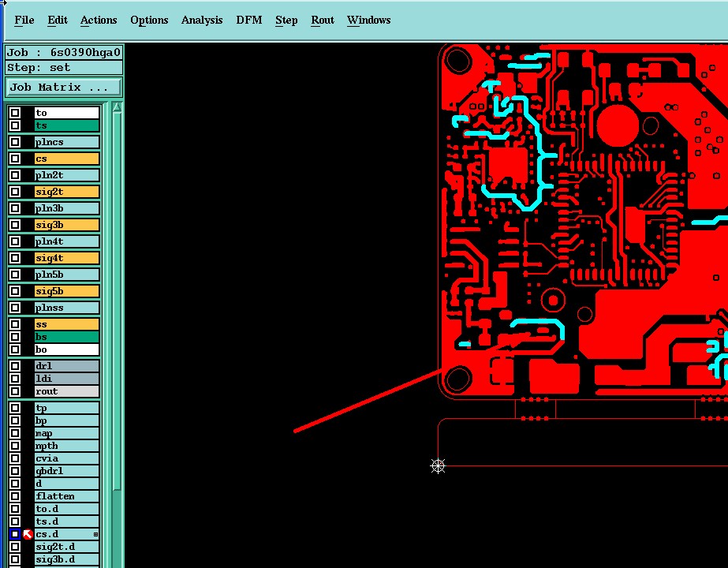The height and width of the screenshot is (568, 728).
Task: Toggle the checkbox for layer sig3b
Action: click(x=15, y=225)
